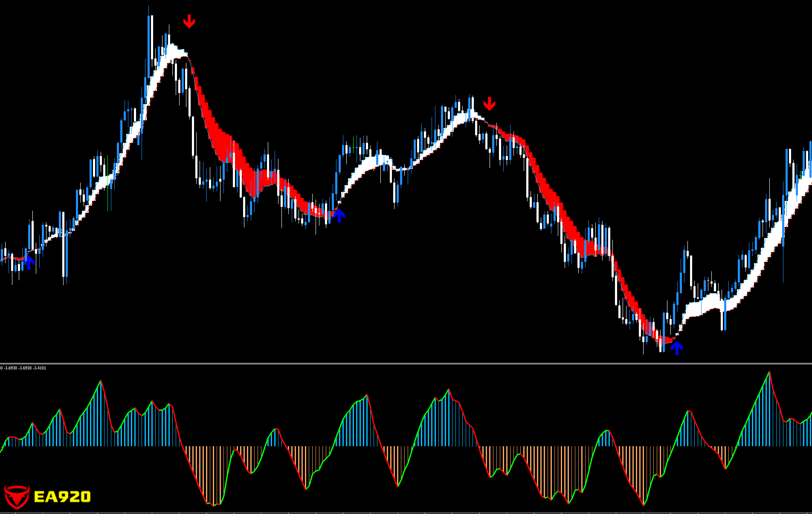812x514 pixels.
Task: Click the red sell arrow above the highest price peak
Action: point(189,21)
